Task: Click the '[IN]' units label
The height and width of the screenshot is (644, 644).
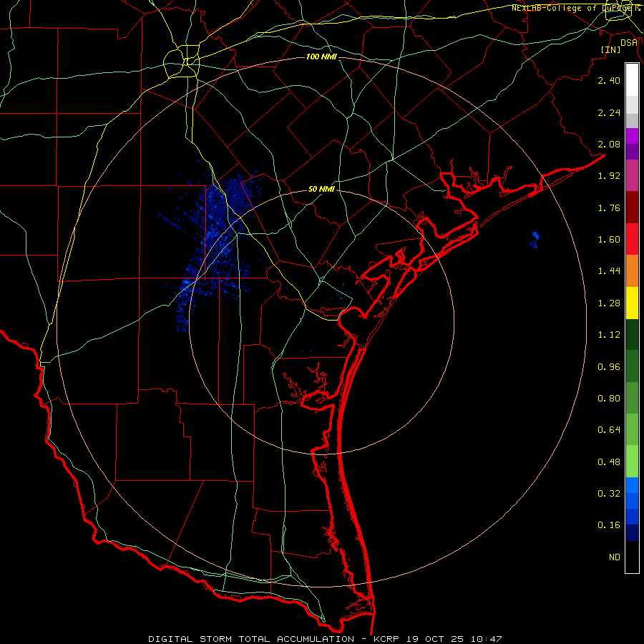Action: (611, 49)
